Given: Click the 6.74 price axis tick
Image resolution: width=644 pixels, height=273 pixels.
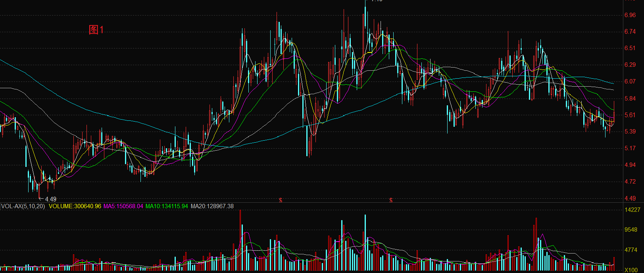Looking at the screenshot, I should (630, 32).
